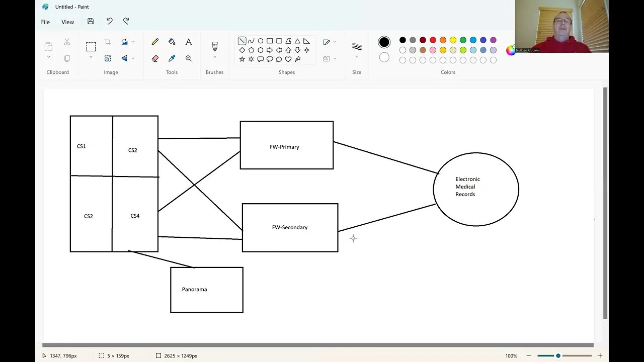Click the Paste clipboard icon
Screen dimensions: 644x362
[x=48, y=47]
